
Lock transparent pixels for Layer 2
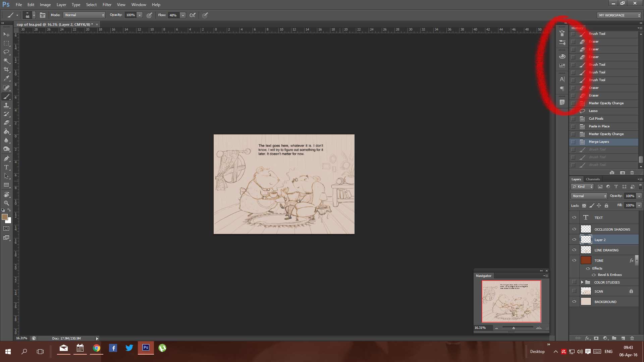coord(584,205)
